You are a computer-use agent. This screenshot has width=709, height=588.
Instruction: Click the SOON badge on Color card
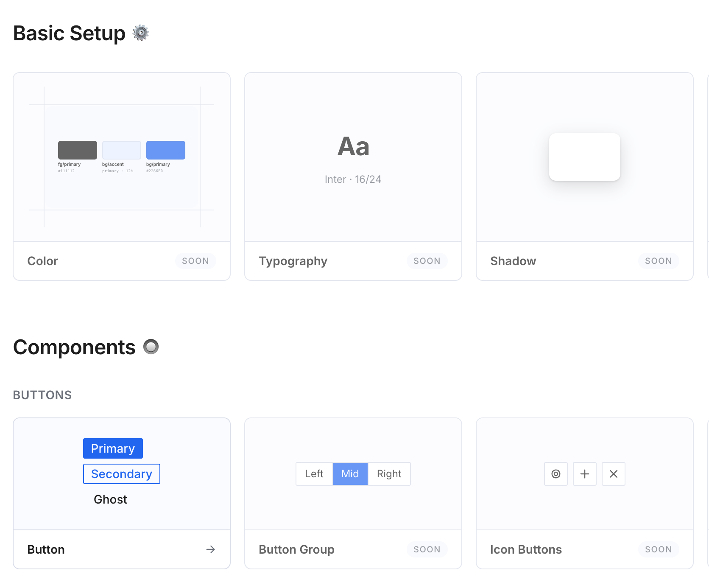tap(195, 261)
